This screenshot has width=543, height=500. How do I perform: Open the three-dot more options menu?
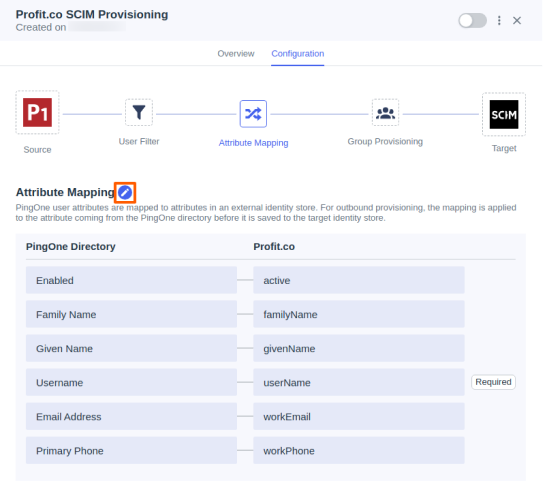499,20
